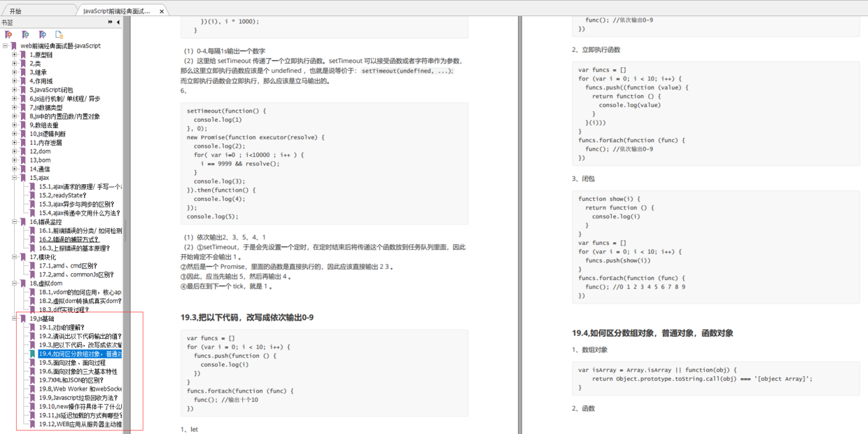
Task: Click the bookmark icon beside 15.2,readyState?
Action: click(33, 195)
